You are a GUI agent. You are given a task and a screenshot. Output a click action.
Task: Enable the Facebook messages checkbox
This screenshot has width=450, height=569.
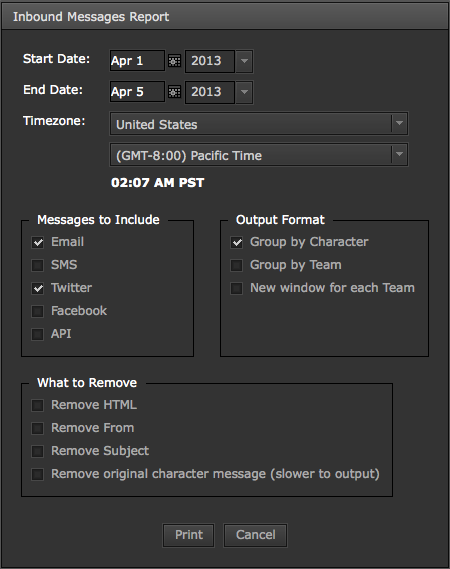38,311
